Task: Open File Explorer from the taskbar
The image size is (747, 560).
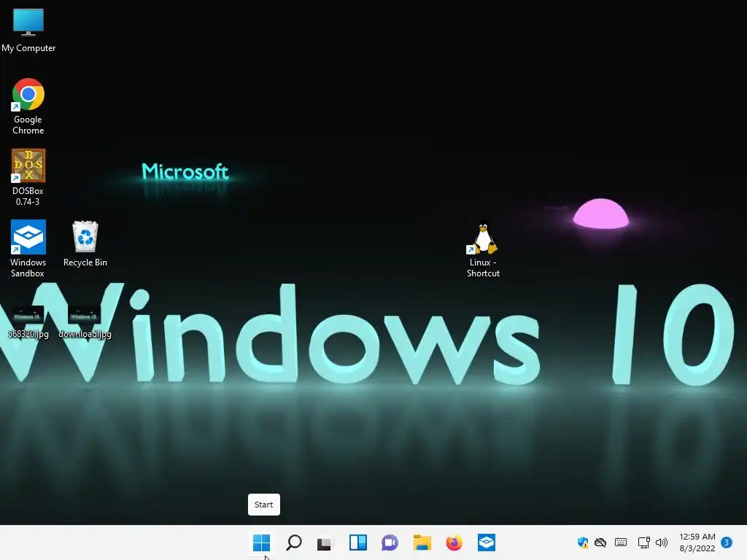Action: (x=422, y=542)
